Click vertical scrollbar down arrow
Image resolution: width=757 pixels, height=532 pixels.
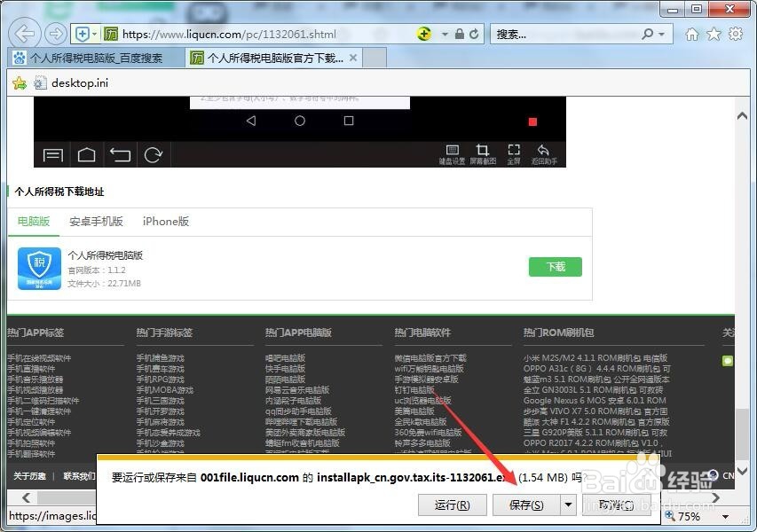742,470
